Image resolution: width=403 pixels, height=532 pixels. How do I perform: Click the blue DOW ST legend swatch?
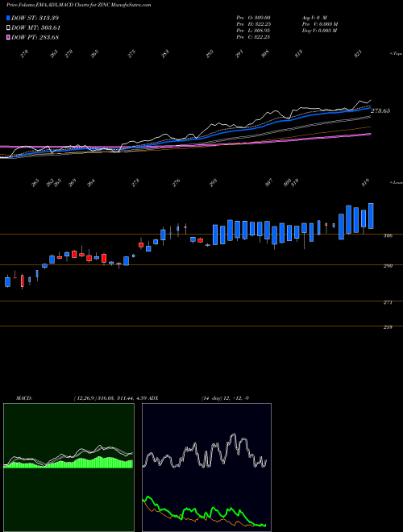pos(8,18)
